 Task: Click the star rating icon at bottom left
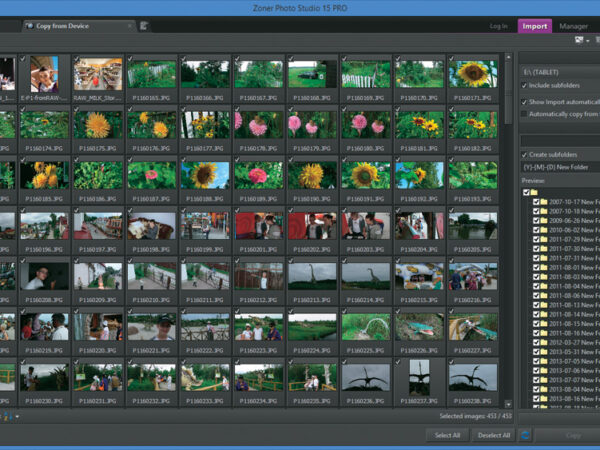coord(7,416)
